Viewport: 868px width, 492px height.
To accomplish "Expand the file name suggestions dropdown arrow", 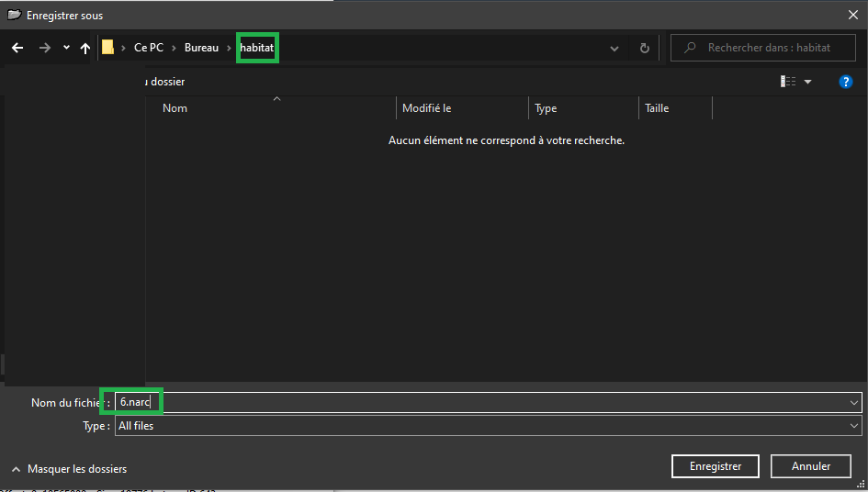I will click(854, 402).
